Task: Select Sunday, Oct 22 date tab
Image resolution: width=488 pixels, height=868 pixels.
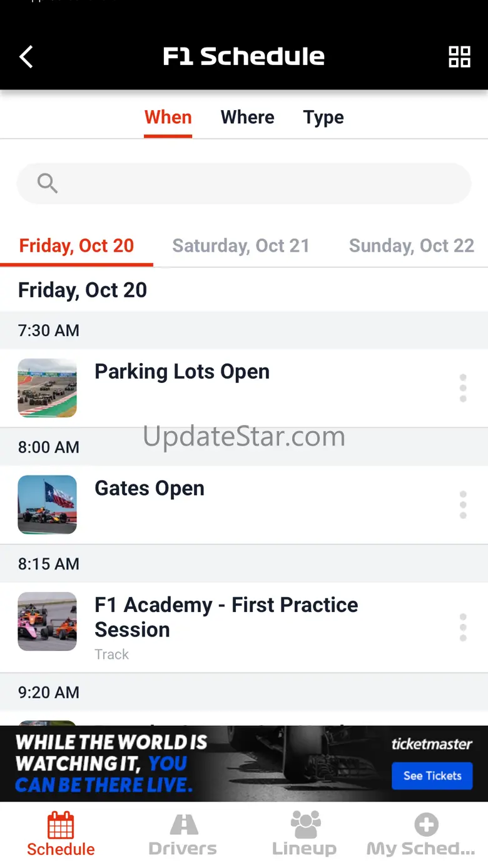Action: click(412, 246)
